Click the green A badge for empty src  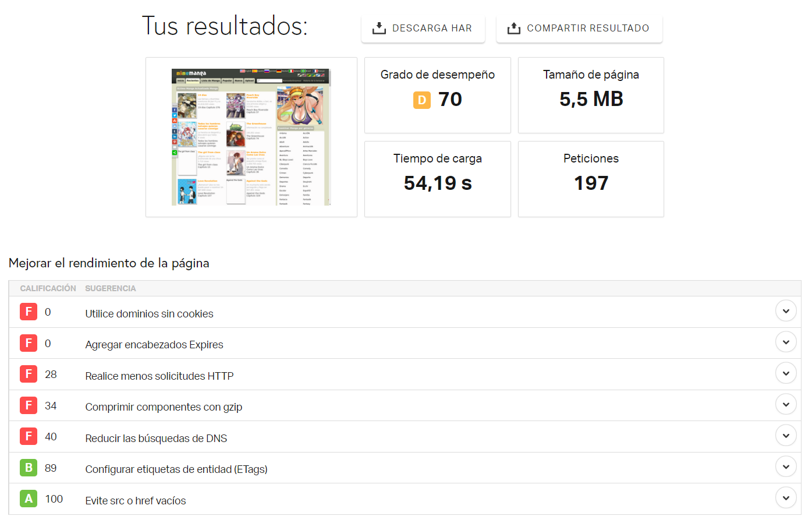(29, 499)
